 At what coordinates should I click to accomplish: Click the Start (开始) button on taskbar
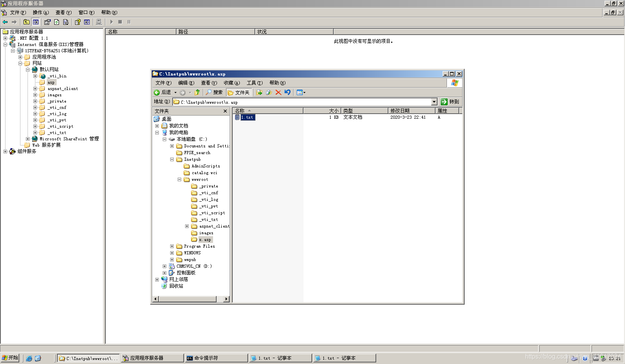10,358
